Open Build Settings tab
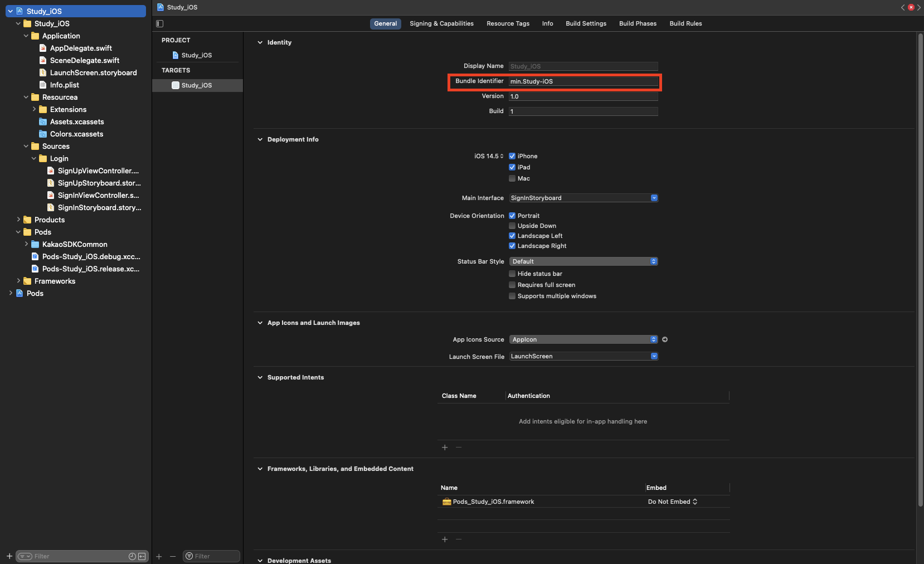Image resolution: width=924 pixels, height=564 pixels. [586, 23]
